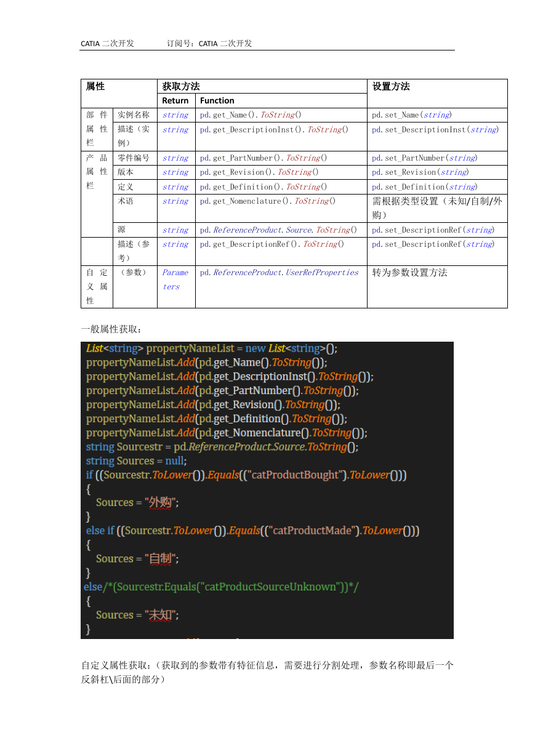
Task: Click the '零件编号' row label
Action: tap(134, 158)
